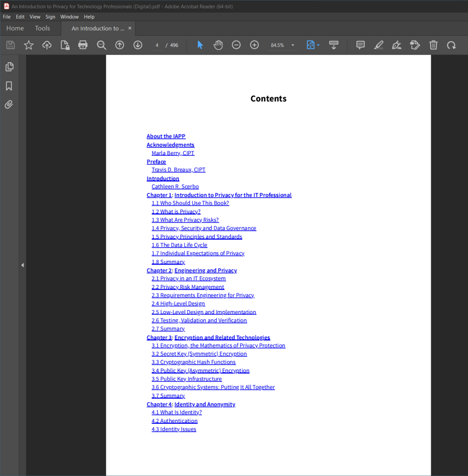Click the current page number field
The width and height of the screenshot is (468, 476).
point(157,45)
